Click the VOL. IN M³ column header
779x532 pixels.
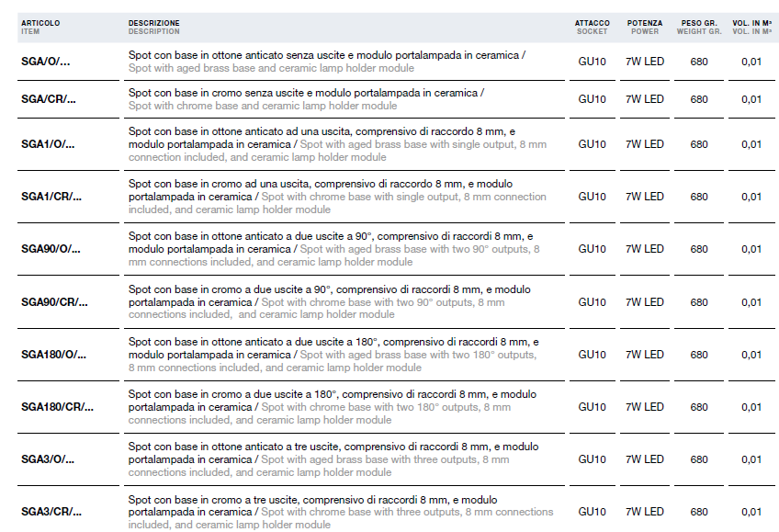pyautogui.click(x=752, y=28)
